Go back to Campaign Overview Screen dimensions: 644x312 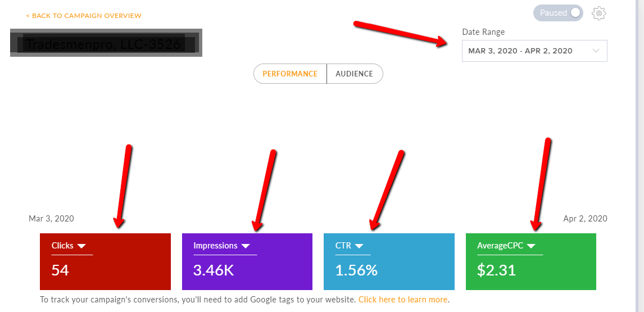click(84, 16)
